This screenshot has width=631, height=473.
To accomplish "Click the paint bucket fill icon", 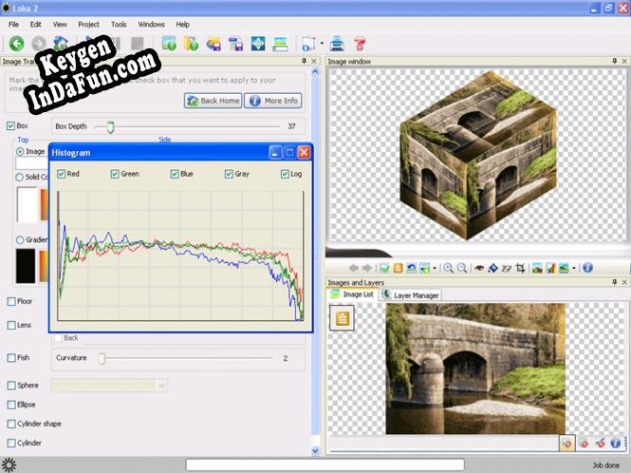I will tap(493, 268).
